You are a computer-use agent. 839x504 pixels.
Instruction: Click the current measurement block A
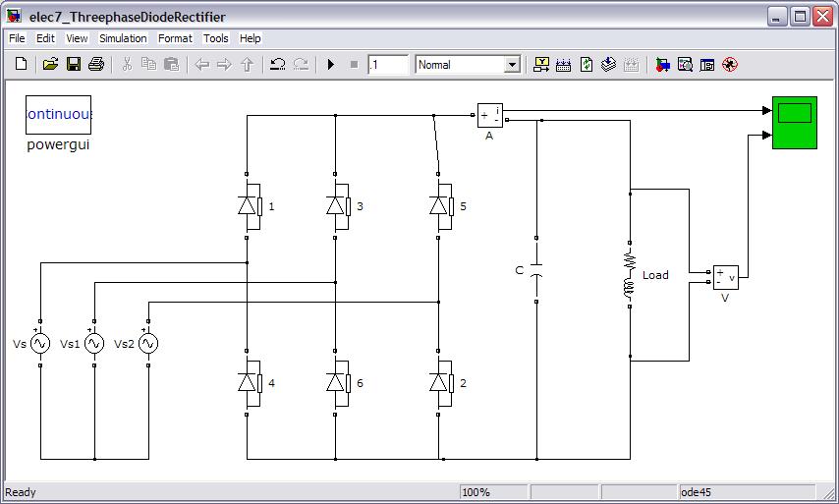tap(489, 116)
